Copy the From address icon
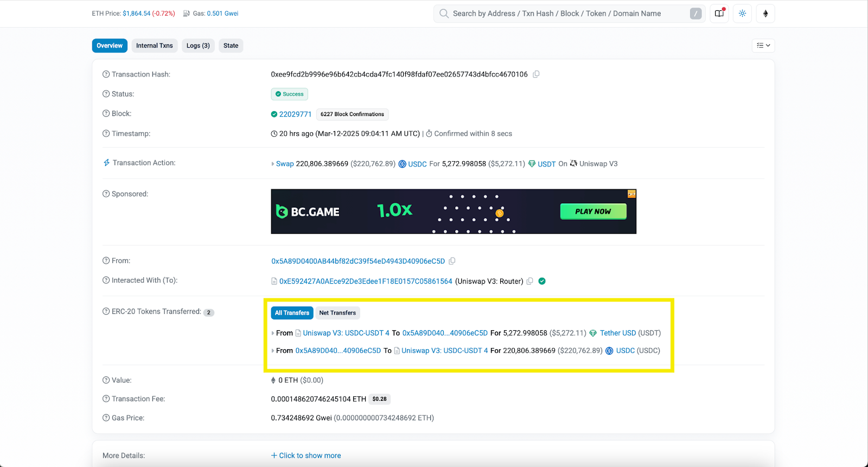 (x=452, y=261)
